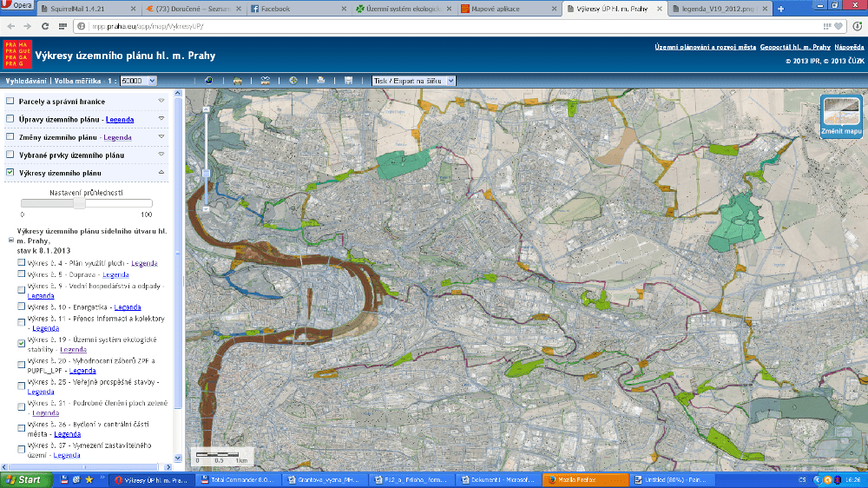
Task: Click the Nastavení průhlednosti transparency slider handle
Action: coord(79,202)
